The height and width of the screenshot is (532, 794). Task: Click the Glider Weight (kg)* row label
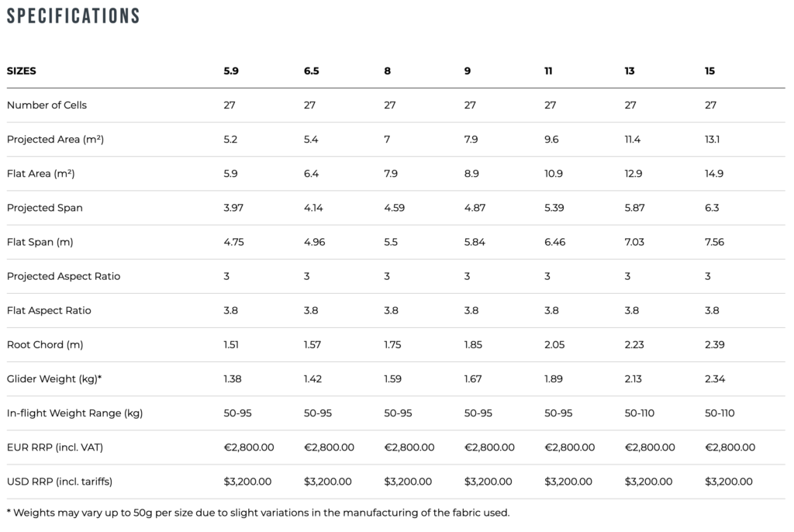[x=54, y=379]
